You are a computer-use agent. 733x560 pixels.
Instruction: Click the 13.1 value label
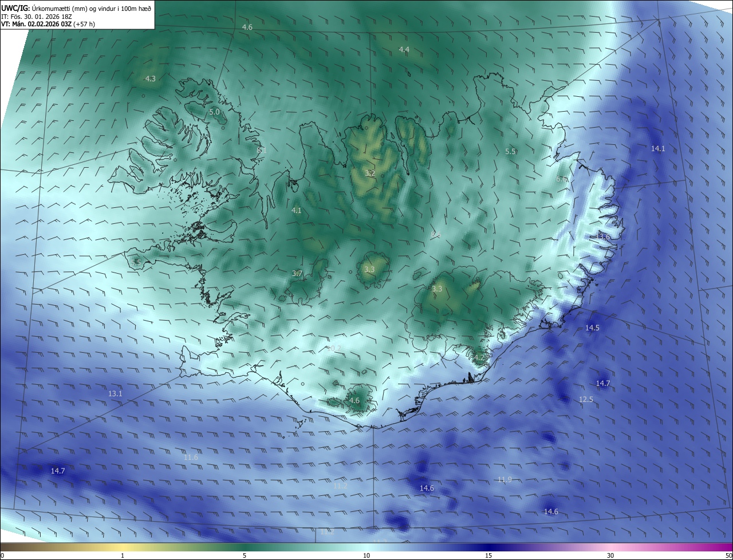[x=115, y=394]
